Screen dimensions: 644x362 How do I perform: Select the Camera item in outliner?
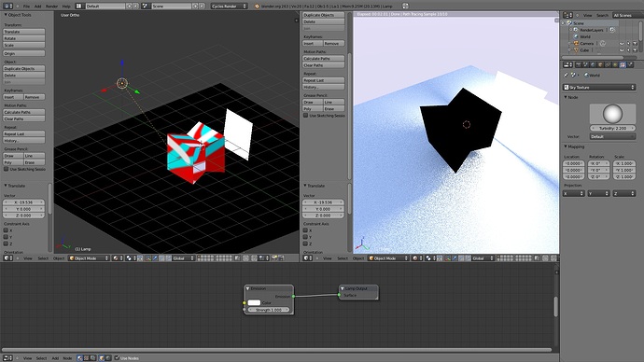click(x=586, y=43)
